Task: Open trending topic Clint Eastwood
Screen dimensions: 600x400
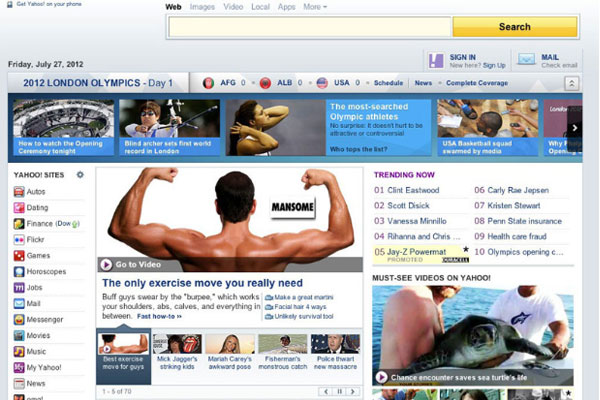Action: click(x=413, y=190)
